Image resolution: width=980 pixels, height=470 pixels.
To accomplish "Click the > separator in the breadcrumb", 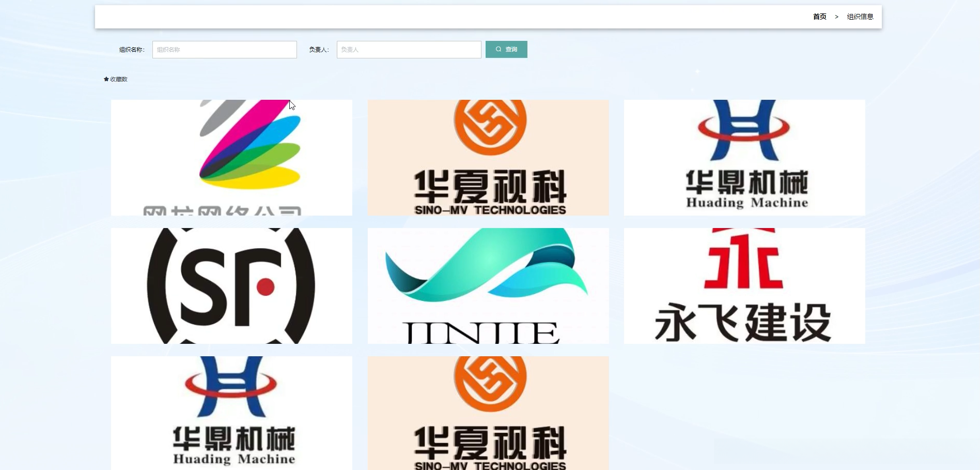I will click(837, 17).
